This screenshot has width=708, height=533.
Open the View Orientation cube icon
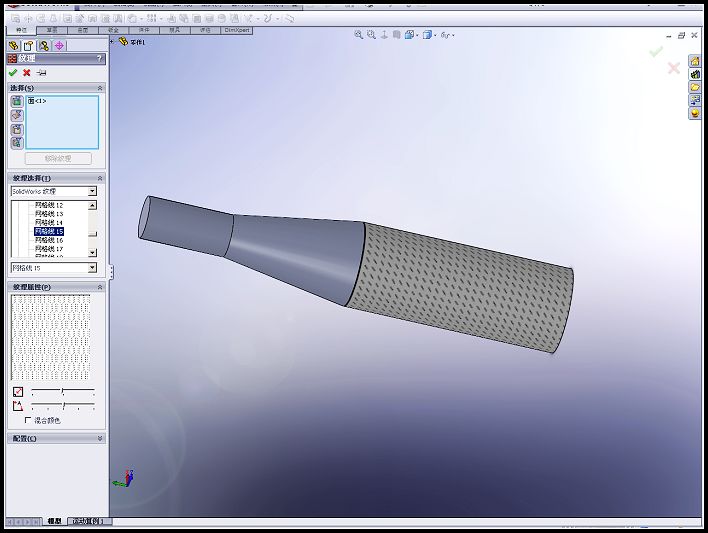pos(410,35)
